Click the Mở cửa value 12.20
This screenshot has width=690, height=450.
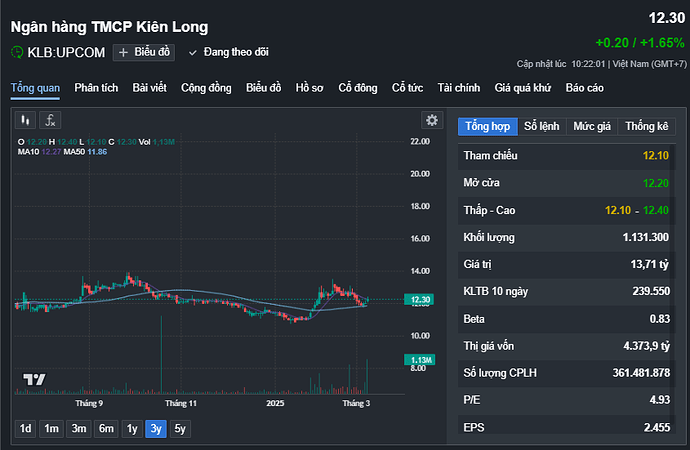click(656, 183)
